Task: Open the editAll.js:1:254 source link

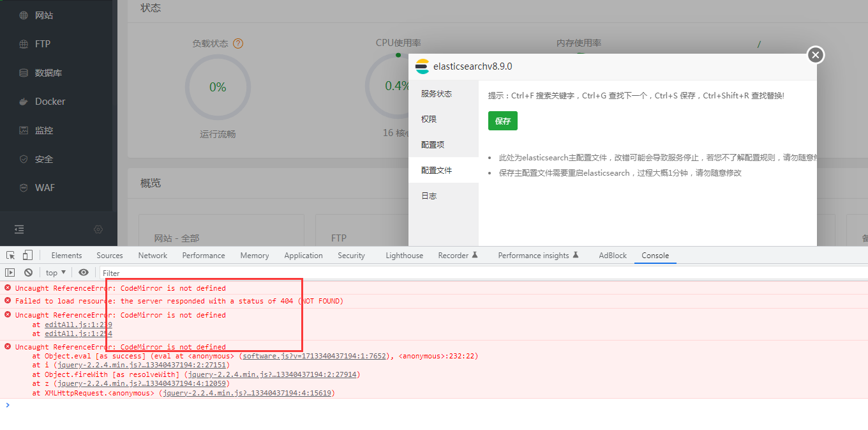Action: click(x=79, y=334)
